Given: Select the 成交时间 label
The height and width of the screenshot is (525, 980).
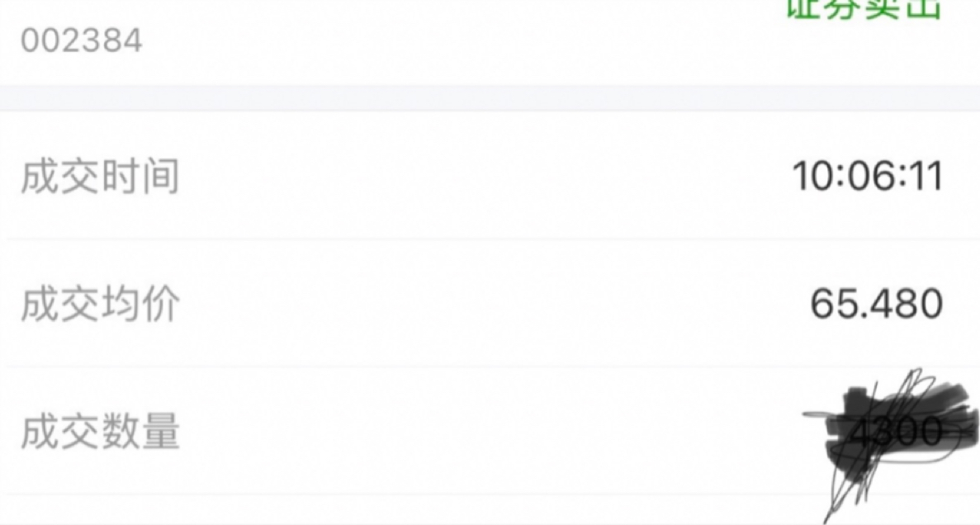Looking at the screenshot, I should pos(100,176).
